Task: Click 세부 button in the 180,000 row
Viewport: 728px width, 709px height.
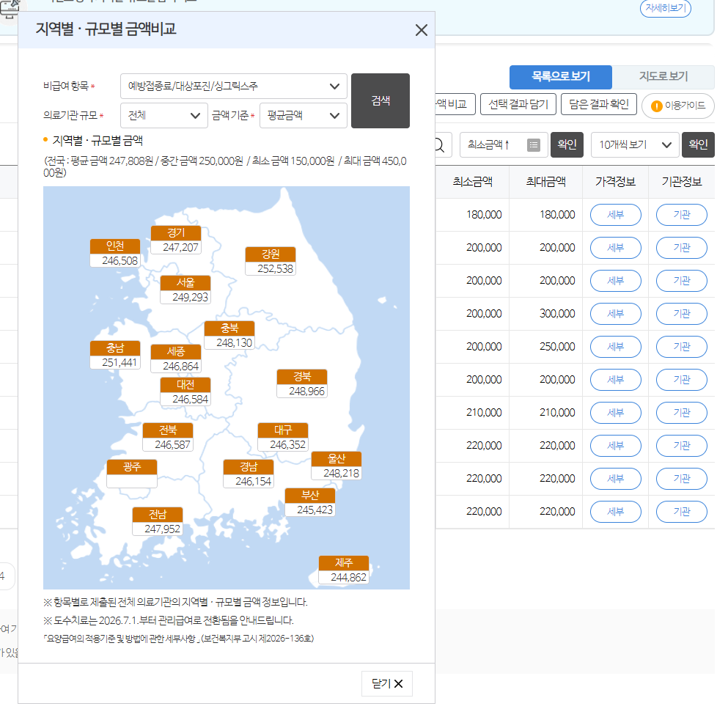Action: [x=616, y=215]
